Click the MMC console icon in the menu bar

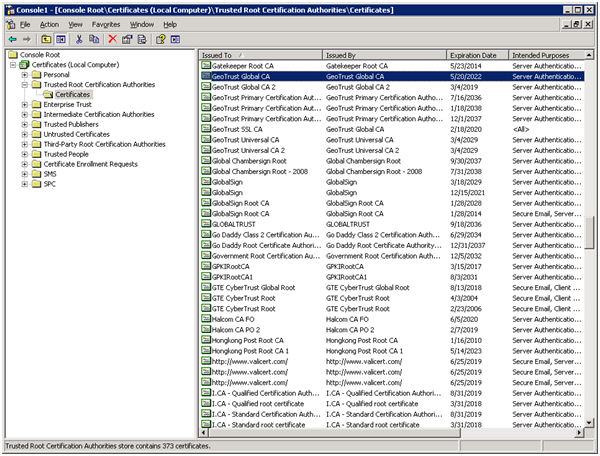coord(11,24)
